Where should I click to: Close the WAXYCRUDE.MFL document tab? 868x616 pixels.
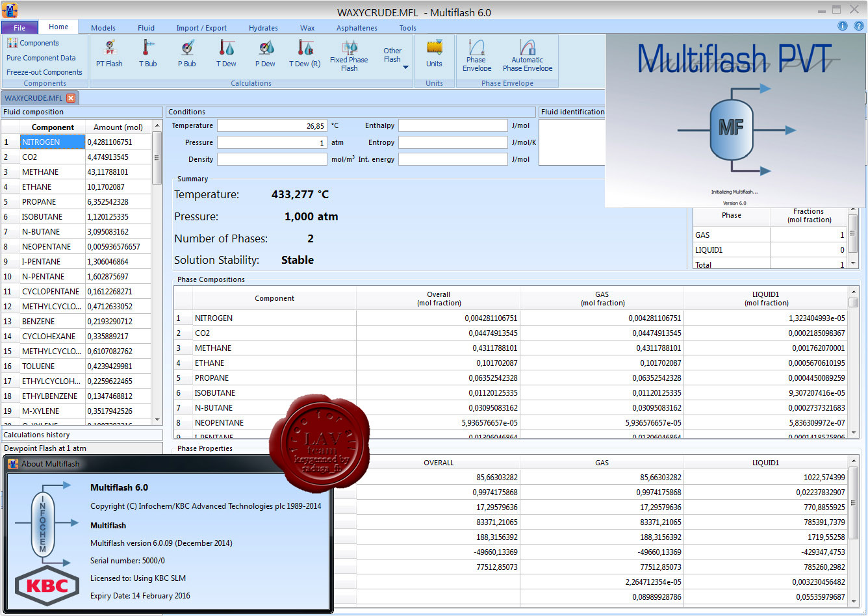point(71,98)
